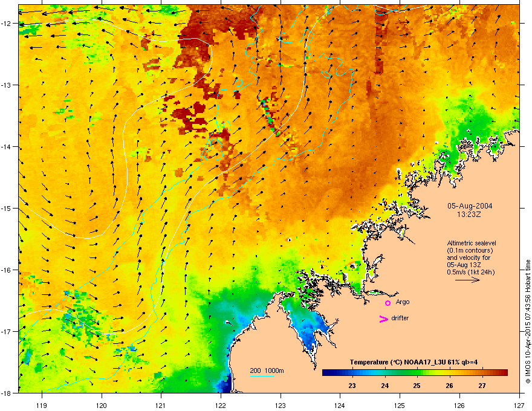
Task: Click the '200 1000m' depth contour label
Action: tap(267, 371)
